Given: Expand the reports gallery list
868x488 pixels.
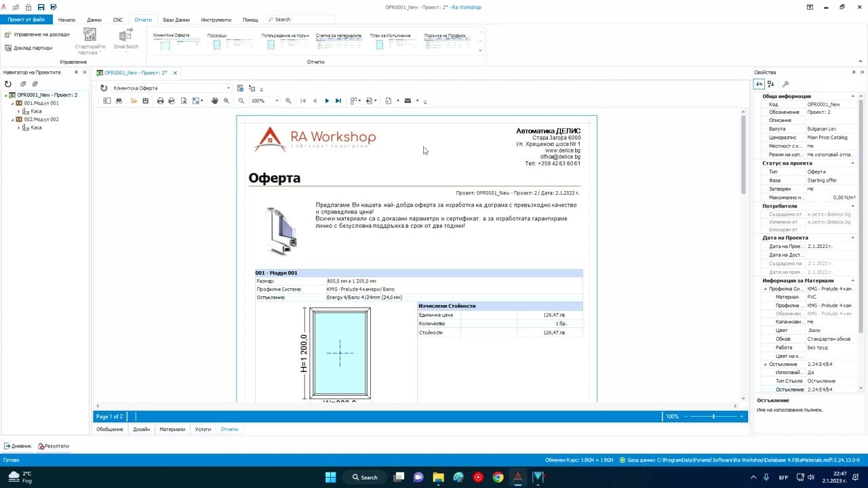Looking at the screenshot, I should [x=480, y=51].
